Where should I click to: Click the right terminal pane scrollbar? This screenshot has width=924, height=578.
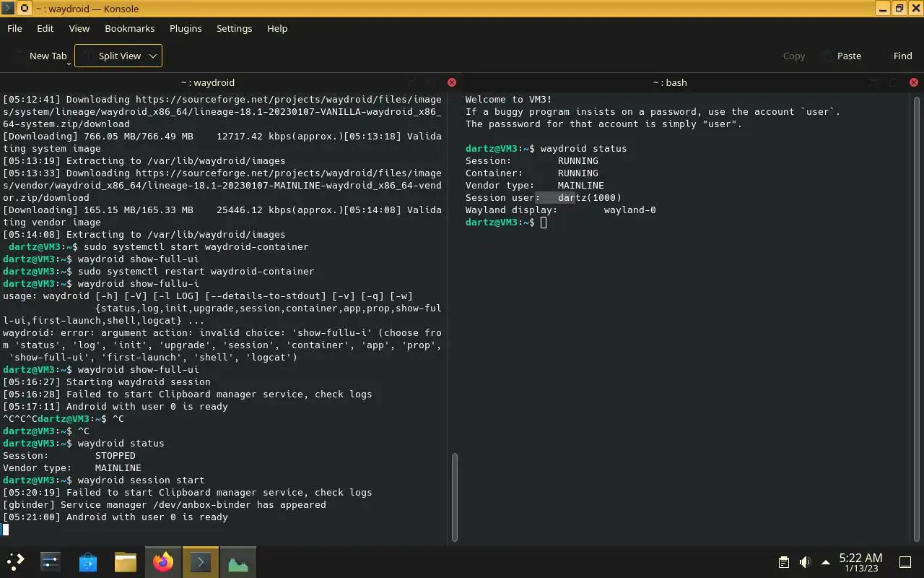(918, 318)
